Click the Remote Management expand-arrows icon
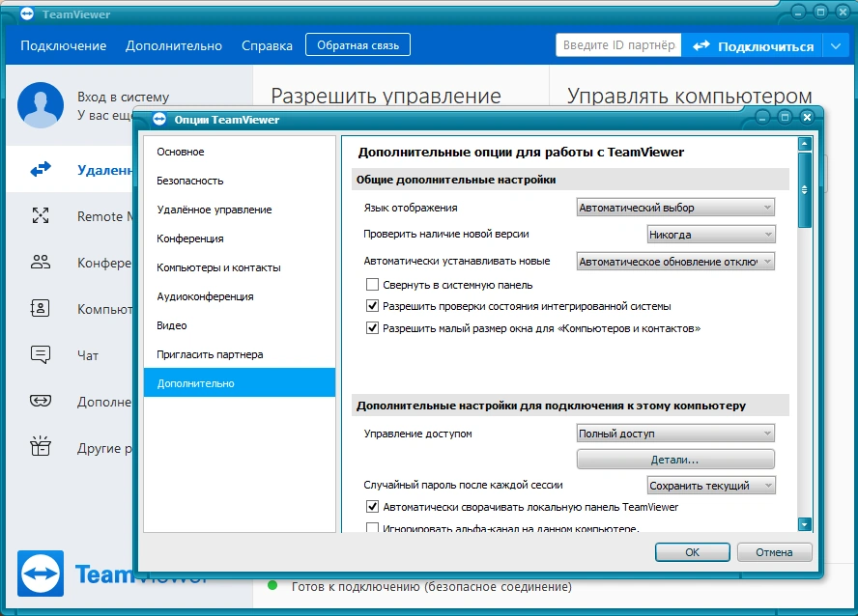This screenshot has height=616, width=858. click(x=41, y=215)
